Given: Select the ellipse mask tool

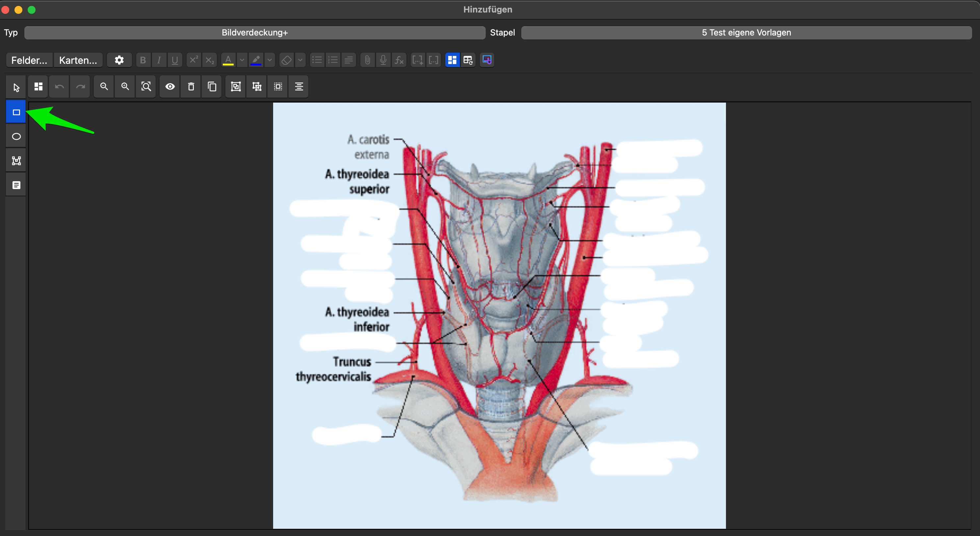Looking at the screenshot, I should point(16,136).
